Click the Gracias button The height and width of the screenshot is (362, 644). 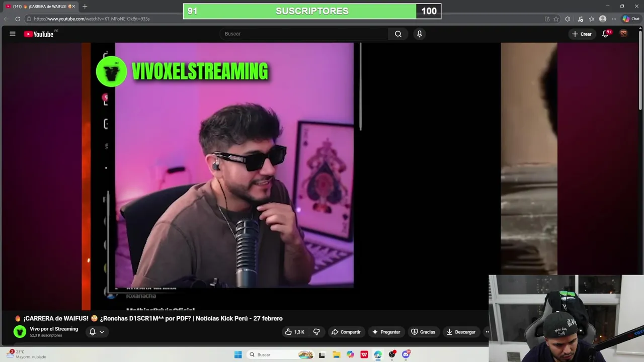coord(423,332)
